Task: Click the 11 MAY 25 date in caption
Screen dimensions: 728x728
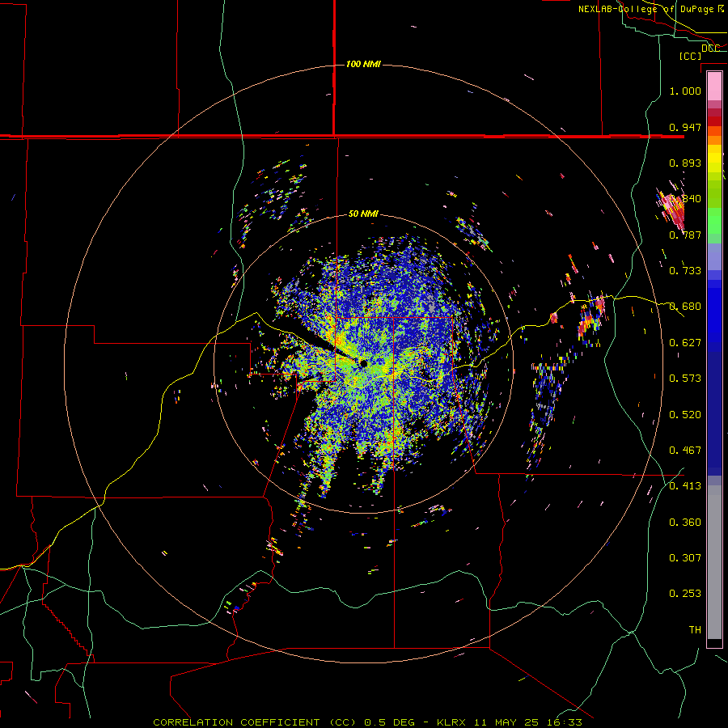Action: [506, 722]
